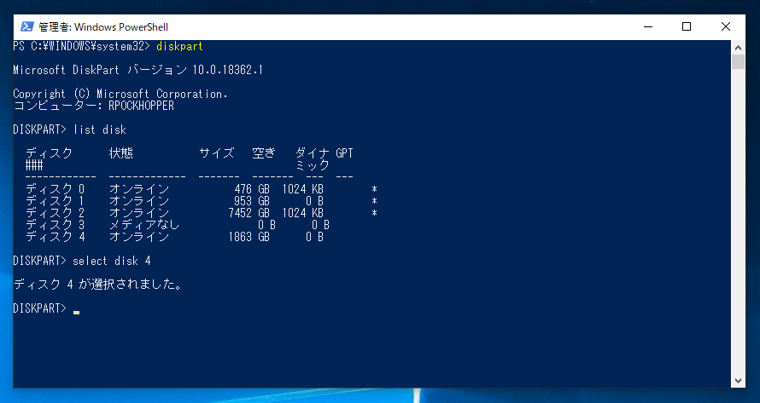Viewport: 760px width, 403px height.
Task: Click the '1863 GB' size value
Action: (249, 237)
